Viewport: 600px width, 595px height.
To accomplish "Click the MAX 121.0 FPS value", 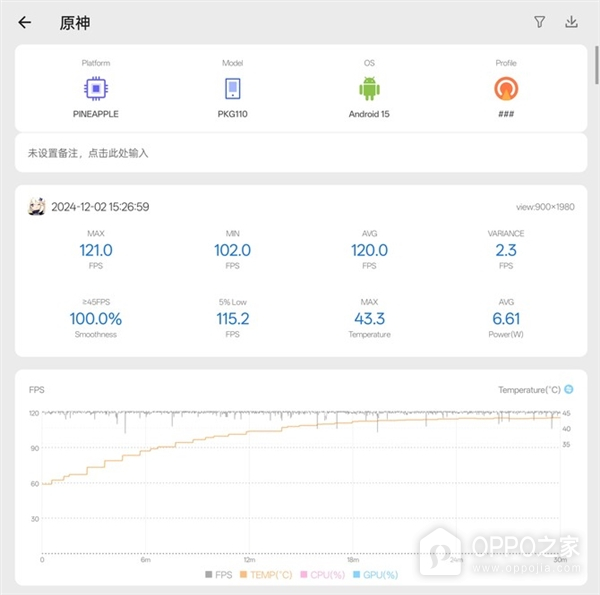I will point(96,250).
